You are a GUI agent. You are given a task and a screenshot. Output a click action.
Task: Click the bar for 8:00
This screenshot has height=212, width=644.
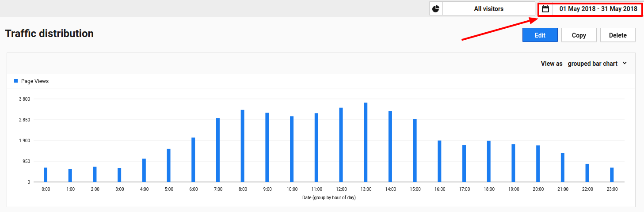(x=242, y=146)
